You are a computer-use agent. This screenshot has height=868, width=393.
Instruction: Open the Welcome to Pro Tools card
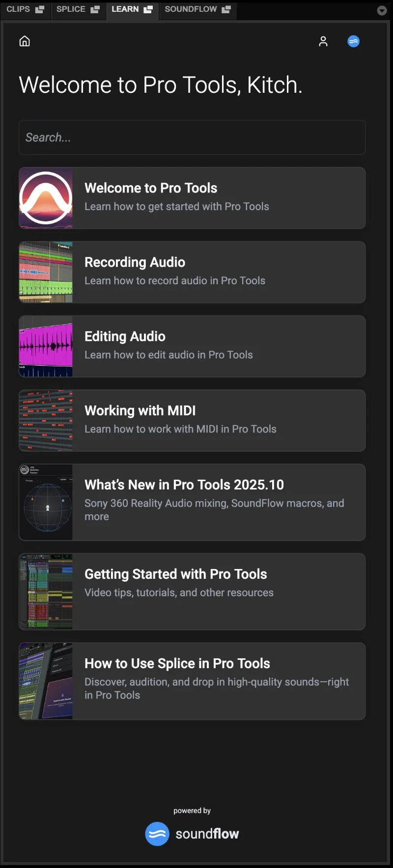pyautogui.click(x=192, y=198)
